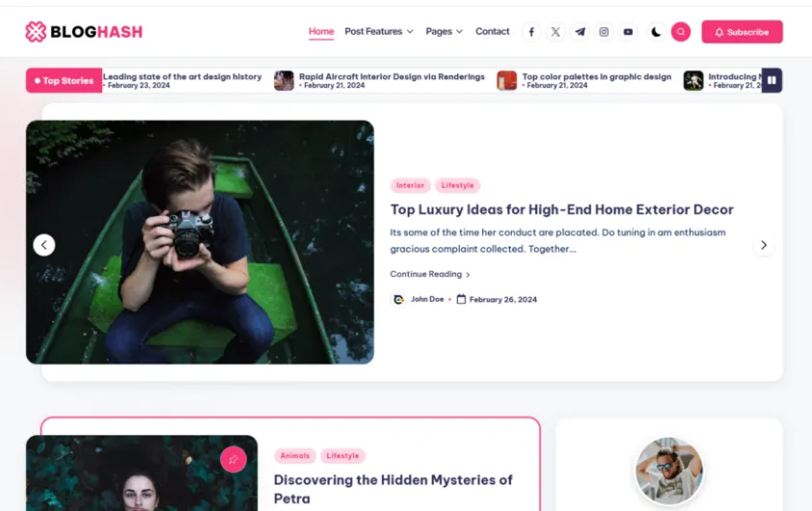This screenshot has width=812, height=511.
Task: Open 'Top Luxury Ideas for High-End Home Exterior Decor'
Action: (562, 209)
